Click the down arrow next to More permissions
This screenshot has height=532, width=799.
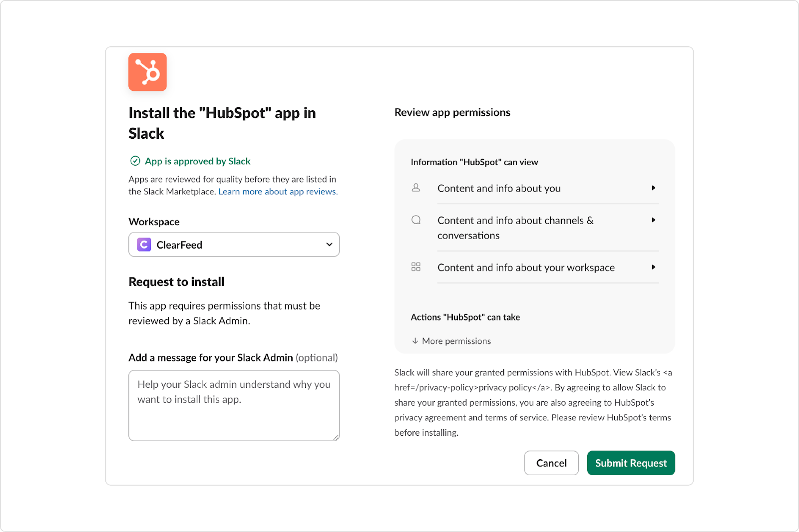tap(415, 341)
